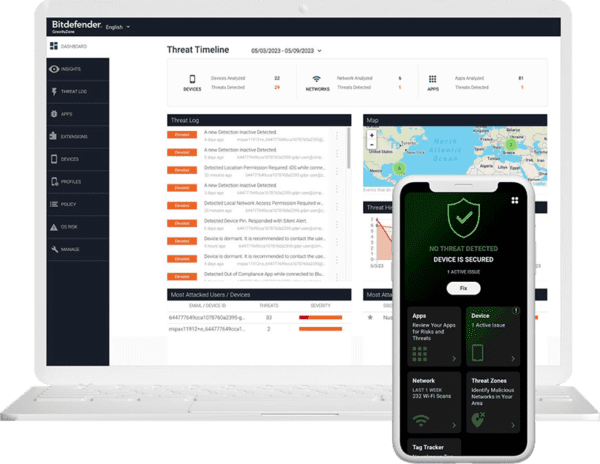The height and width of the screenshot is (464, 600).
Task: Open OS Risk warning triangle icon
Action: 54,227
